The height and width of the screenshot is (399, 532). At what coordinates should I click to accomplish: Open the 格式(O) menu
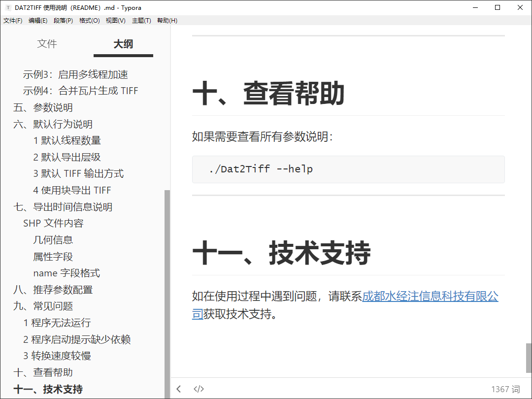point(89,20)
